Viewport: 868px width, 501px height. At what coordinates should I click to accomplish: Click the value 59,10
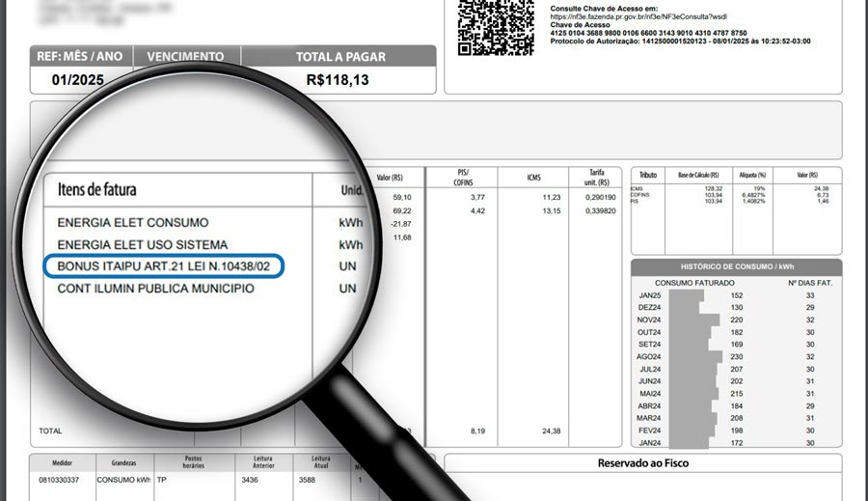[402, 197]
